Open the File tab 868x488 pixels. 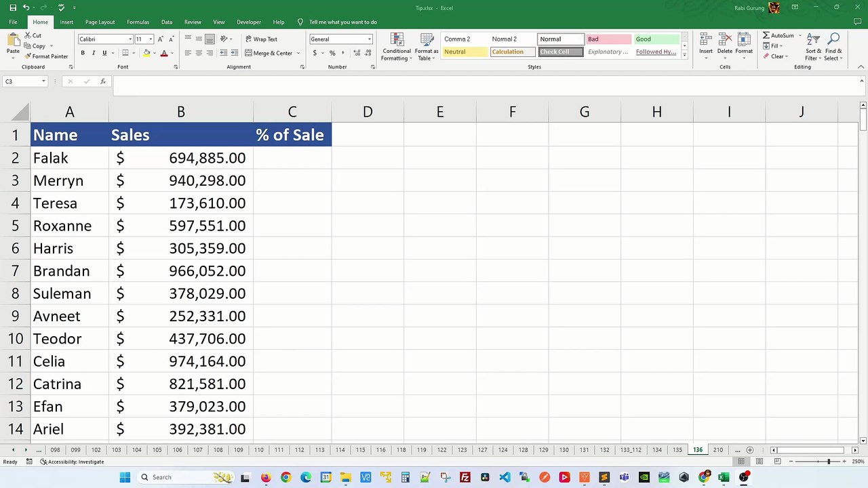[x=13, y=22]
